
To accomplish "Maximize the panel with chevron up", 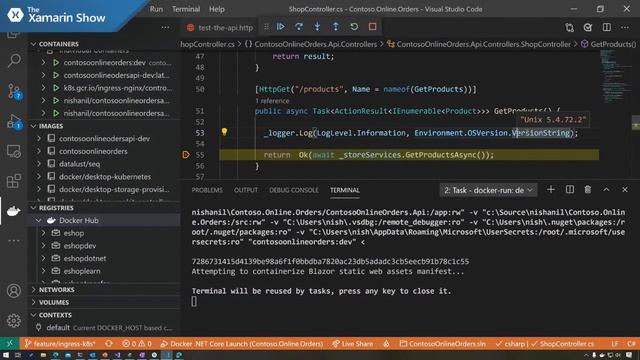I will 607,189.
